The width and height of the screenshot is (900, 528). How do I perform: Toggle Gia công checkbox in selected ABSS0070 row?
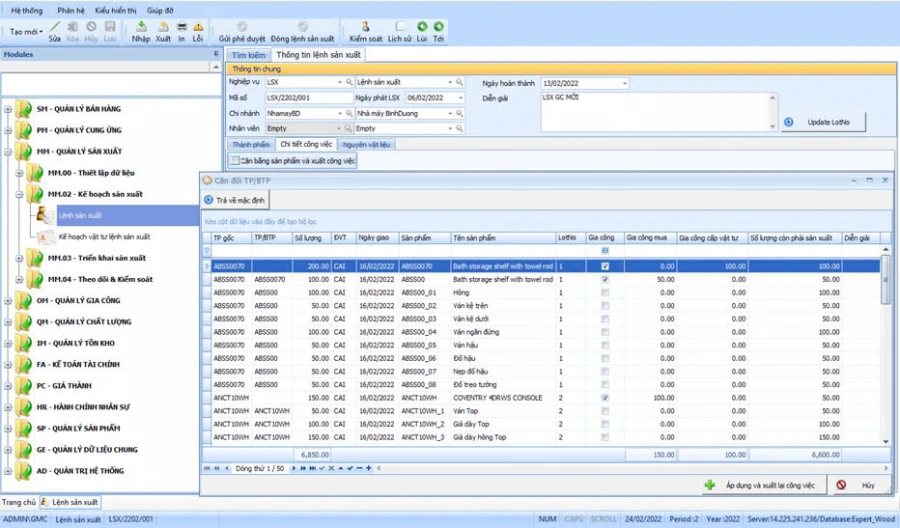click(x=605, y=266)
